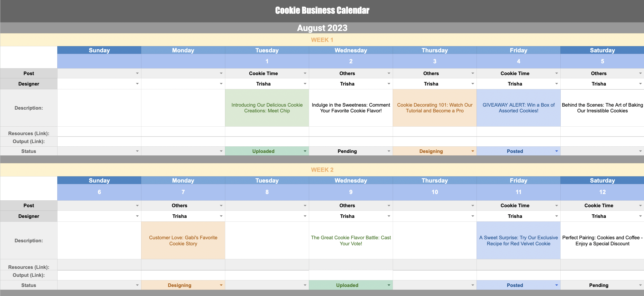
Task: Click the Output link cell for Friday 11
Action: coord(518,275)
